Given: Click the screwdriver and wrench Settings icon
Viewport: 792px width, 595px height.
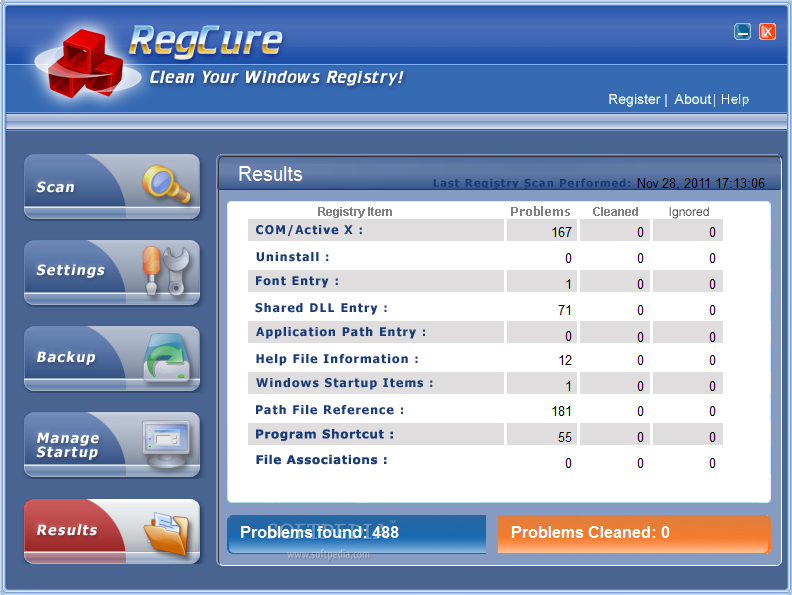Looking at the screenshot, I should coord(166,271).
